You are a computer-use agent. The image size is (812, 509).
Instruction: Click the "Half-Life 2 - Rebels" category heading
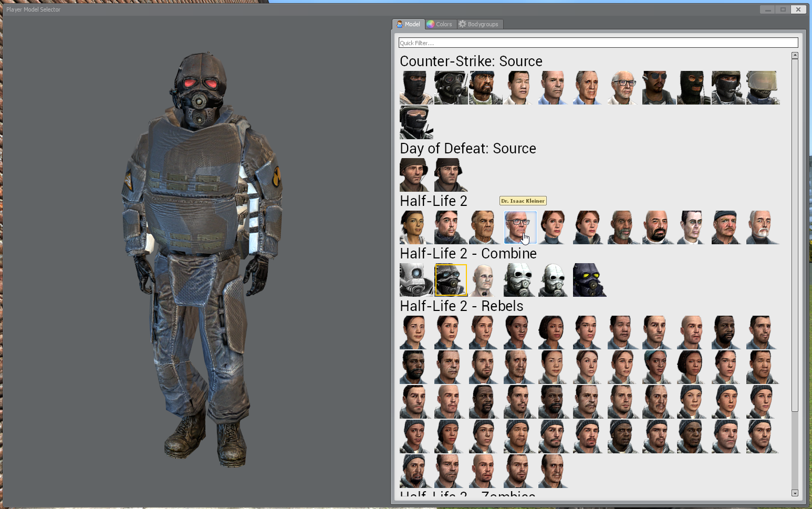[462, 306]
